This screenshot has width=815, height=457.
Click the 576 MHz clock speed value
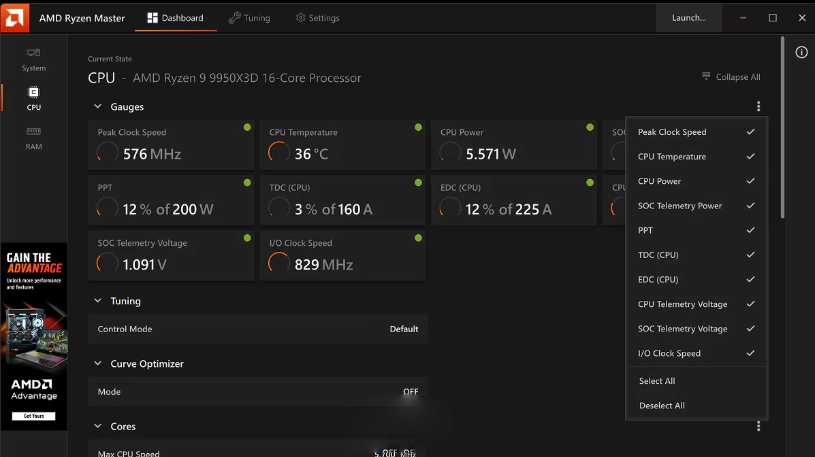(152, 154)
